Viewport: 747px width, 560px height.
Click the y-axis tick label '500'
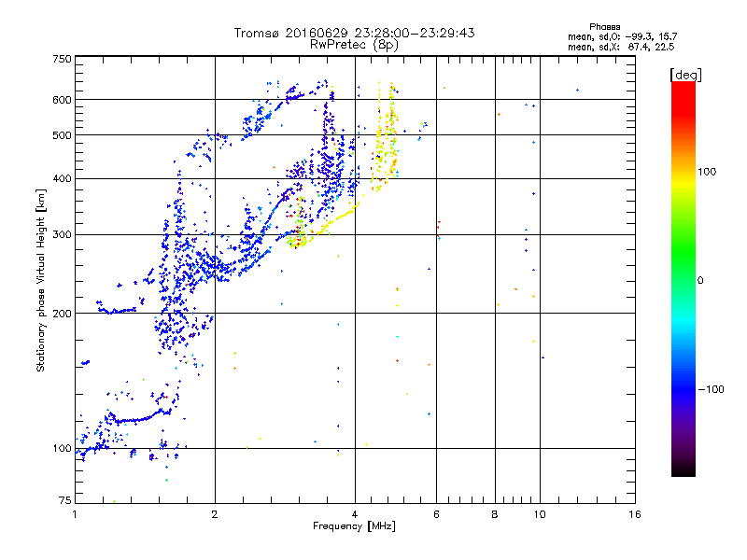pos(62,135)
